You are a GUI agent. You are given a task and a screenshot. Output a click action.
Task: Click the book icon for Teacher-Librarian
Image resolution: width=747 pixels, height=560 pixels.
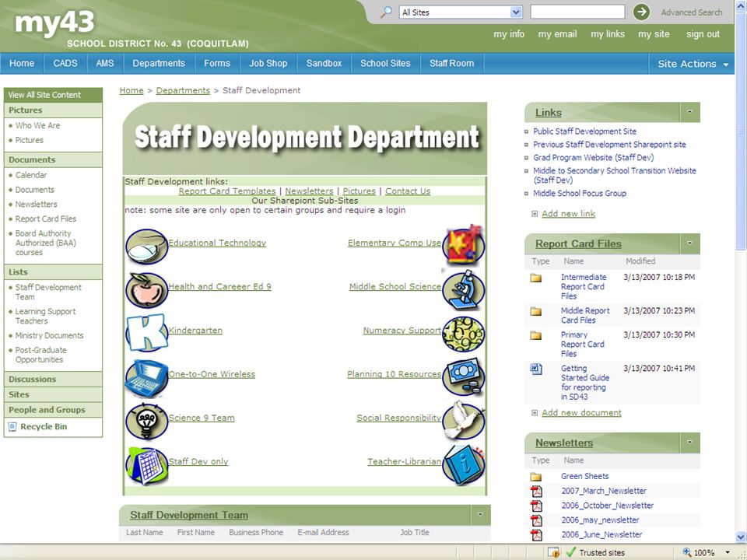pos(464,464)
